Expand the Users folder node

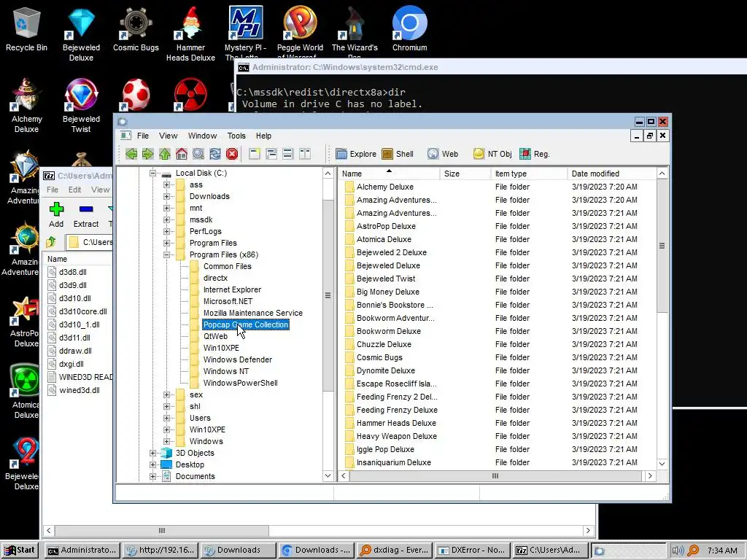(x=166, y=418)
